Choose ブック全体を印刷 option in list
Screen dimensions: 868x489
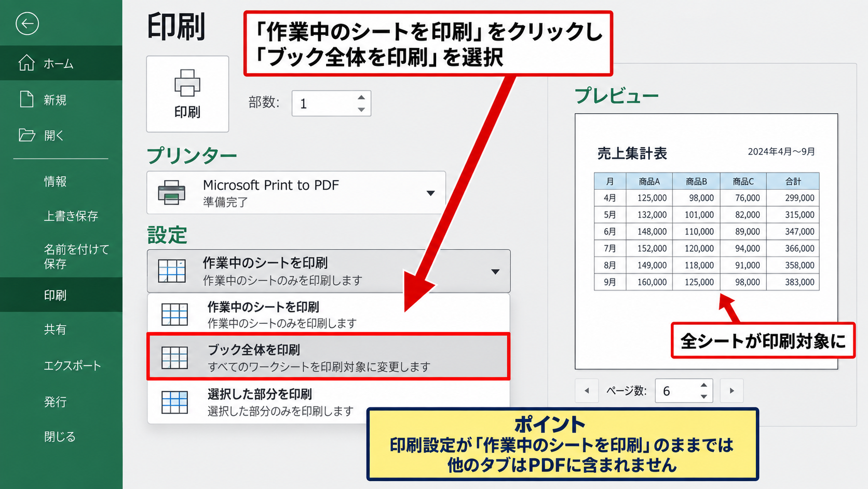[328, 358]
